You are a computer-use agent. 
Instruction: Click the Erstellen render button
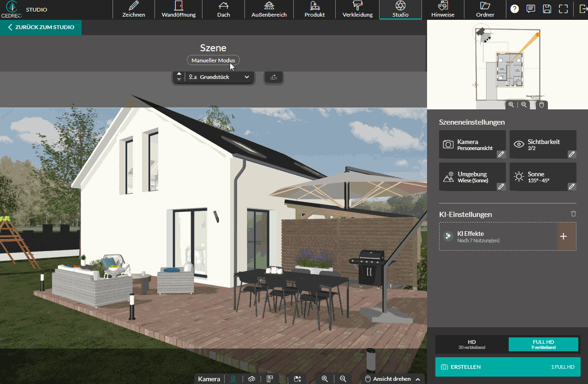pos(508,367)
